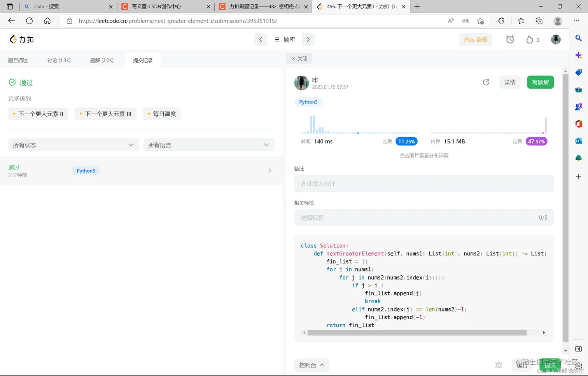Click the green 写题解 button

pyautogui.click(x=540, y=82)
